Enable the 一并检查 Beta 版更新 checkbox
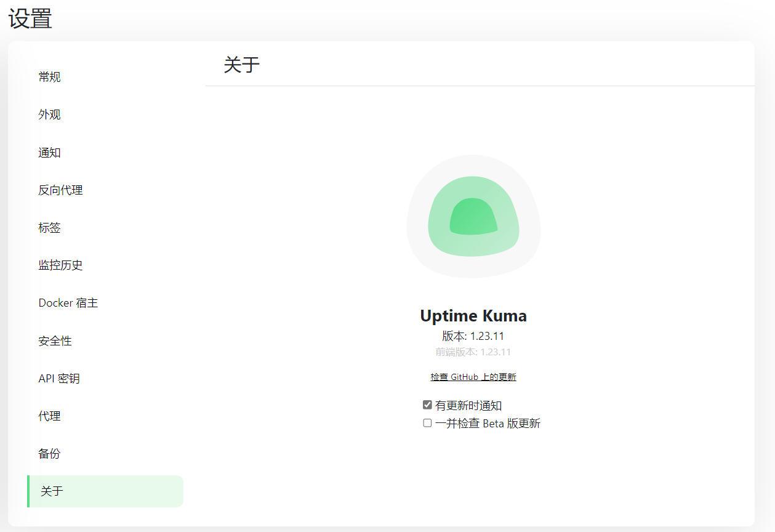Screen dimensions: 775x532 click(x=427, y=423)
